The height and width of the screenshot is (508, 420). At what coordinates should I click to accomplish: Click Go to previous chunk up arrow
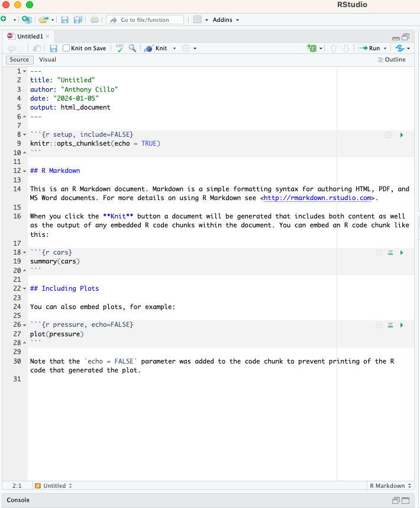[333, 49]
